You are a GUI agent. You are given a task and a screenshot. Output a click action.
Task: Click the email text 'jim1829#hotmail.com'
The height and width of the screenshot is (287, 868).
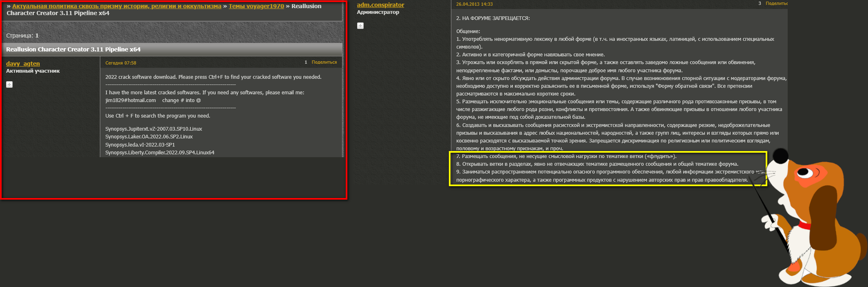coord(130,100)
